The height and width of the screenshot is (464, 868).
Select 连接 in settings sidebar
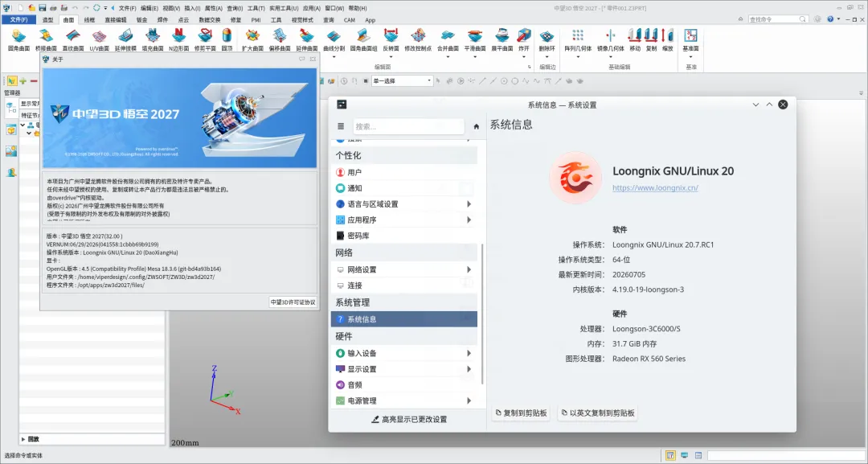(404, 285)
